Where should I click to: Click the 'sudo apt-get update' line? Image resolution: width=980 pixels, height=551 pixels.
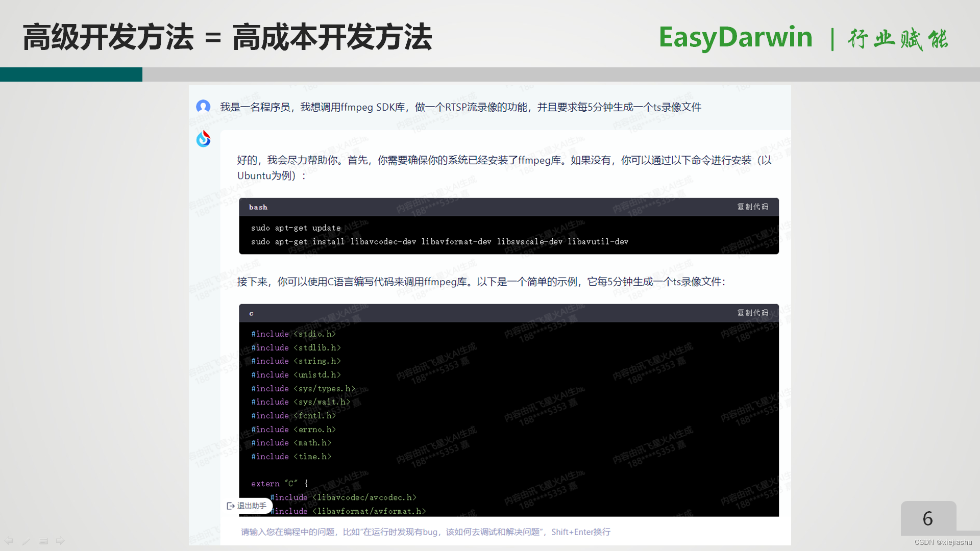click(x=296, y=228)
